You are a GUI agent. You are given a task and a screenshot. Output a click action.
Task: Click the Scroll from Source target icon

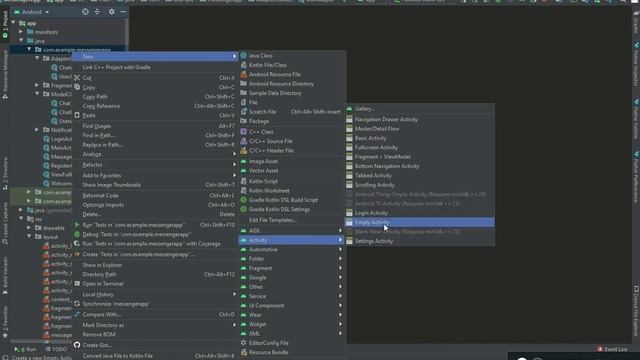pos(85,12)
